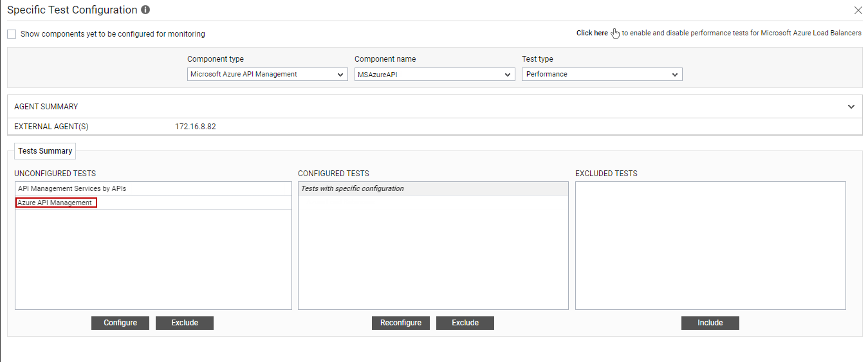Click the hand pointer icon near Click here
This screenshot has width=868, height=362.
click(x=615, y=33)
